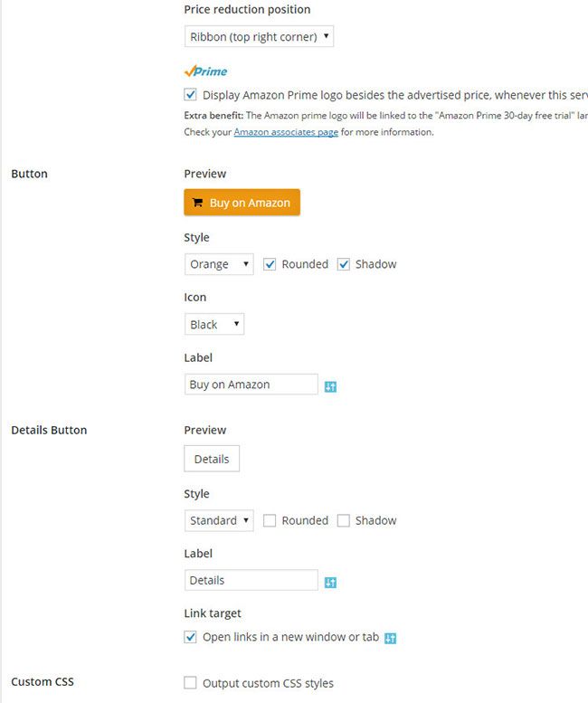
Task: Enable Output custom CSS styles
Action: (190, 683)
